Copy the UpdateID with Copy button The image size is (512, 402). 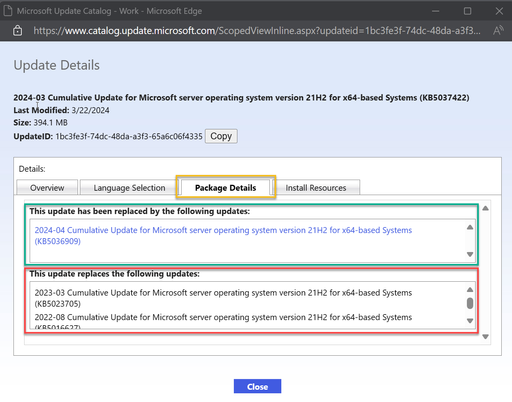221,136
